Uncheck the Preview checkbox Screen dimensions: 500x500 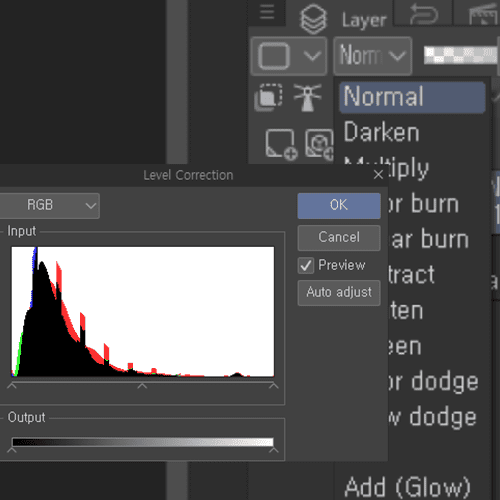point(306,266)
